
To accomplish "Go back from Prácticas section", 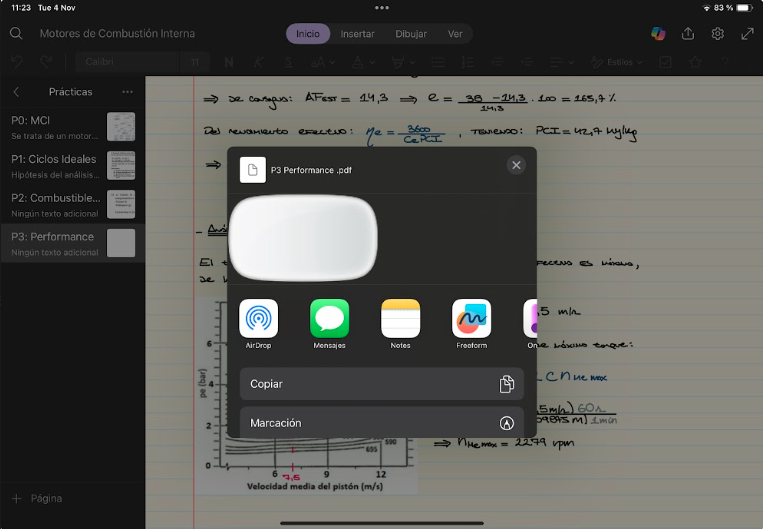I will click(x=16, y=91).
